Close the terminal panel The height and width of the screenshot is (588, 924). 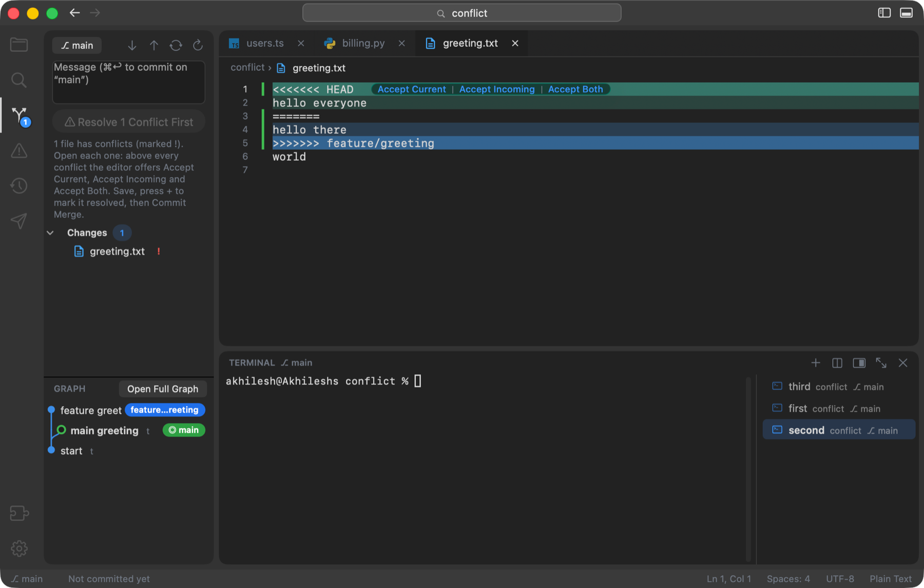(903, 363)
